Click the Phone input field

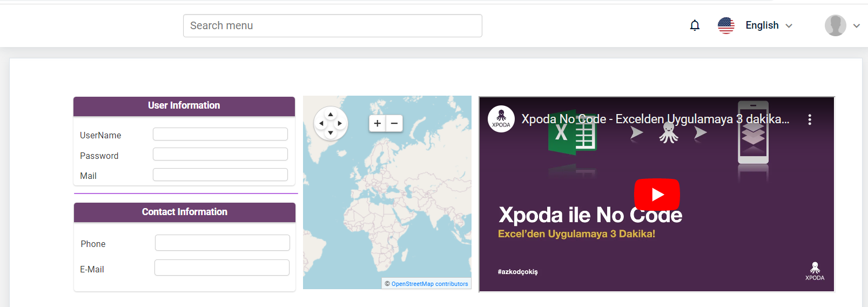[223, 243]
